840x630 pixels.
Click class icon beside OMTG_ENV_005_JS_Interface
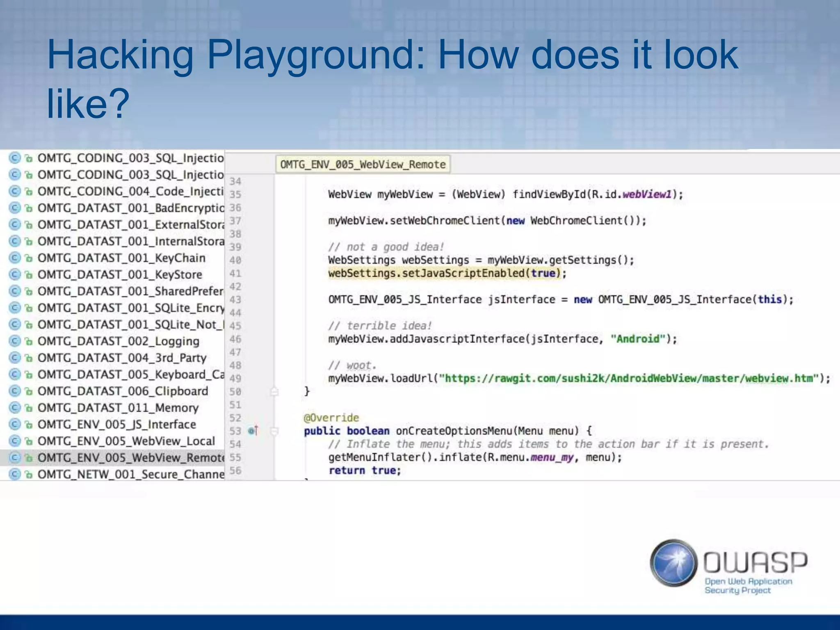coord(15,424)
